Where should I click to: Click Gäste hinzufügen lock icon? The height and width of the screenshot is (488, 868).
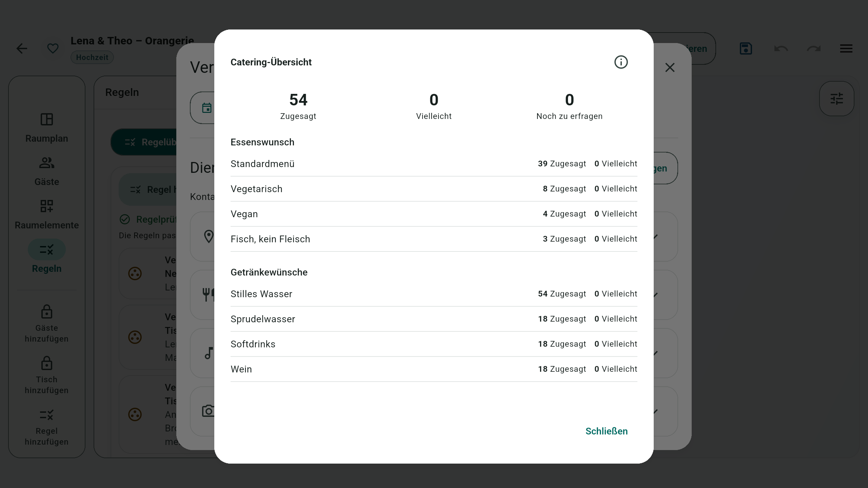tap(47, 311)
